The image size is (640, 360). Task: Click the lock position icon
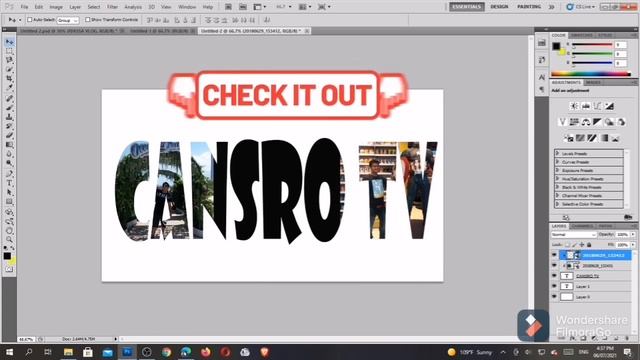click(582, 245)
